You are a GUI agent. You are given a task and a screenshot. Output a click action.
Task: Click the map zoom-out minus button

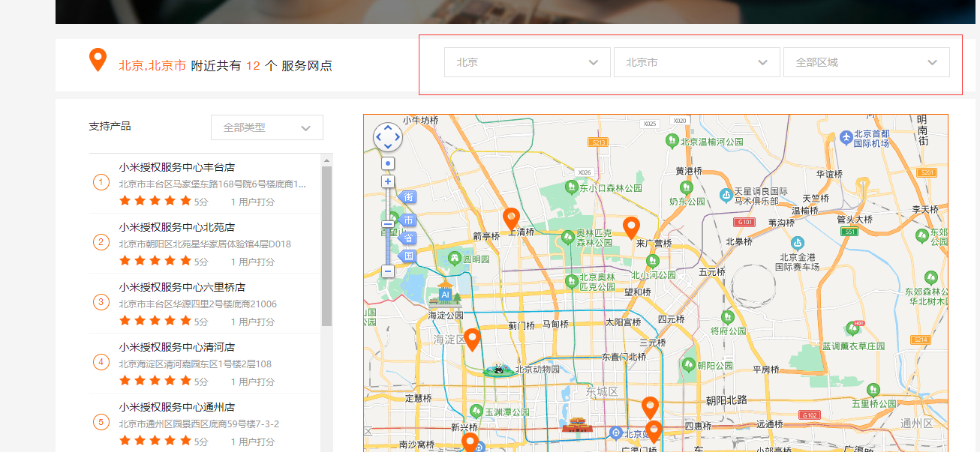coord(388,271)
